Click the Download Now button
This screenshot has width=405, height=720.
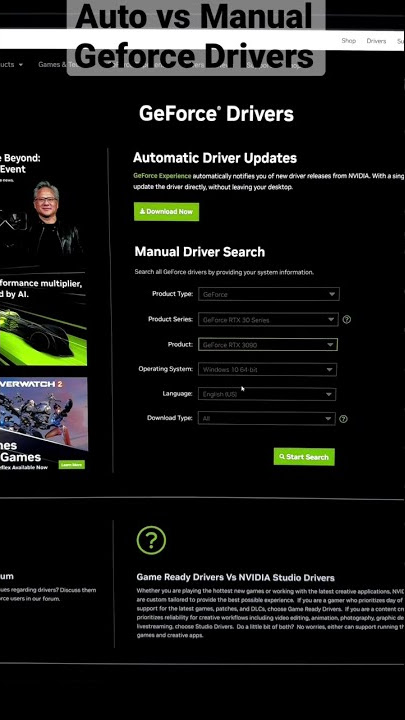(x=166, y=212)
